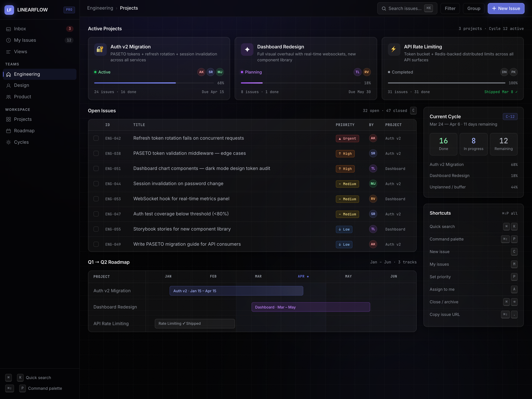Select the API Rate Limiting lightning icon

(394, 49)
